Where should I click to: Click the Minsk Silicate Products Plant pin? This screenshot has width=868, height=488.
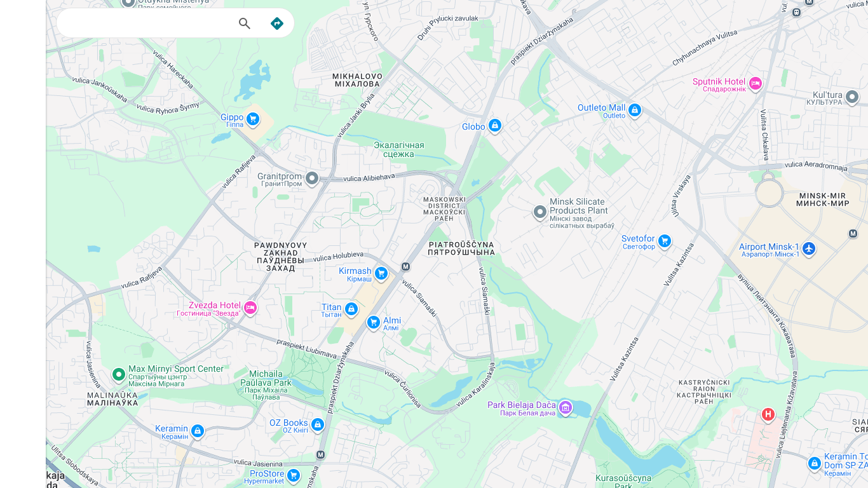pyautogui.click(x=540, y=212)
